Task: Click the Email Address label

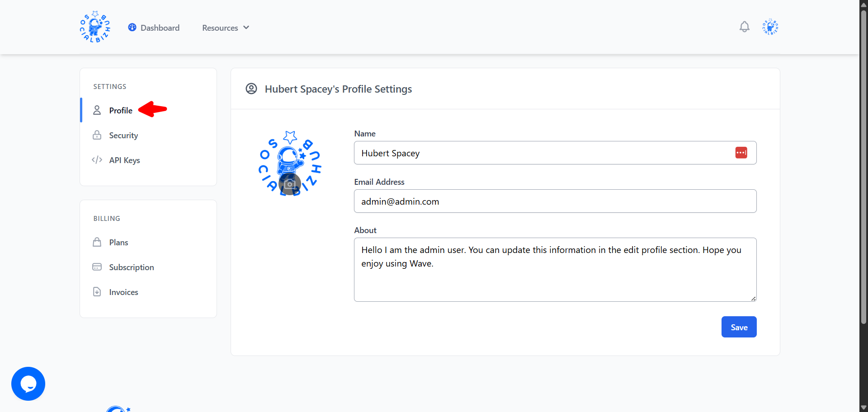Action: tap(379, 182)
